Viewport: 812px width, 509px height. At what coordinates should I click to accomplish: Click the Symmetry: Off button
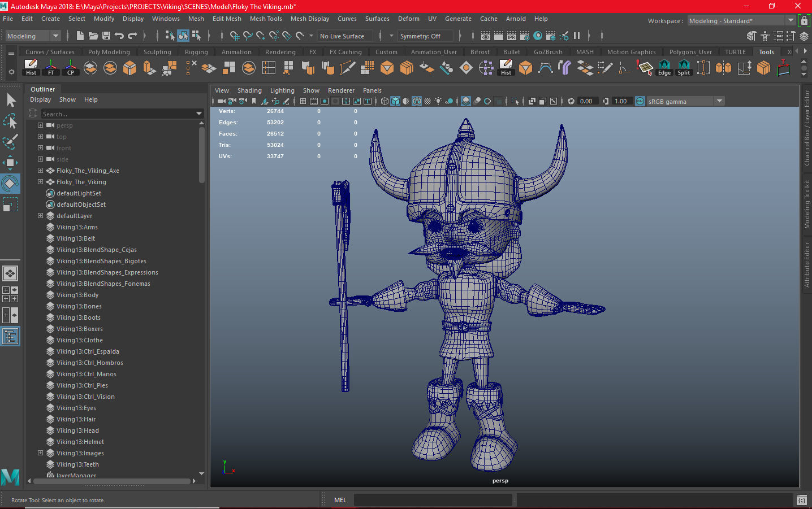425,36
